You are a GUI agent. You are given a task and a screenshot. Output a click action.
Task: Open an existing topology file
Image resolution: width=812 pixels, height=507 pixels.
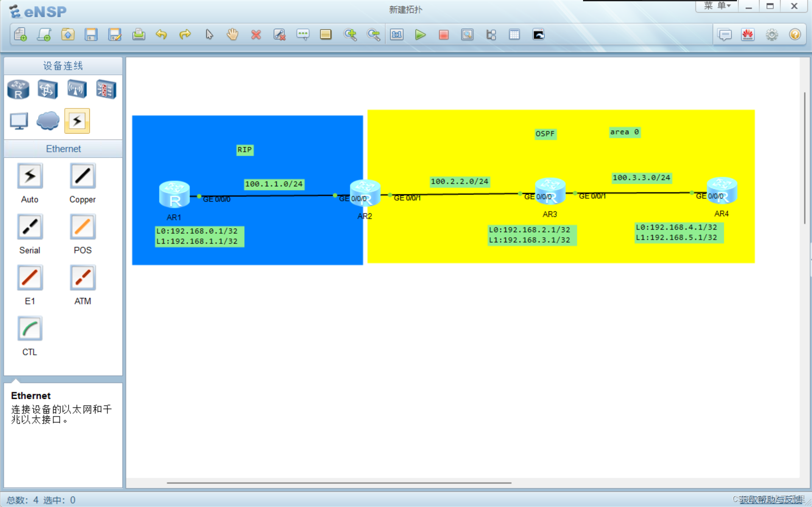point(68,34)
